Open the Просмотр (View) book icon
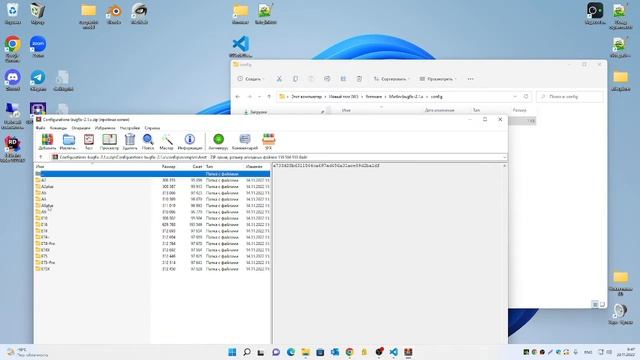This screenshot has height=360, width=640. tap(109, 140)
